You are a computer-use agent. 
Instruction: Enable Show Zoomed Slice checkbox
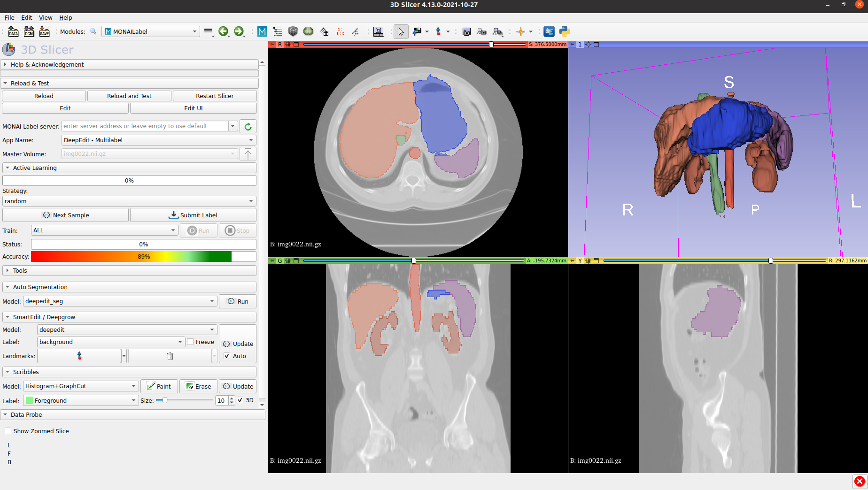(x=8, y=431)
